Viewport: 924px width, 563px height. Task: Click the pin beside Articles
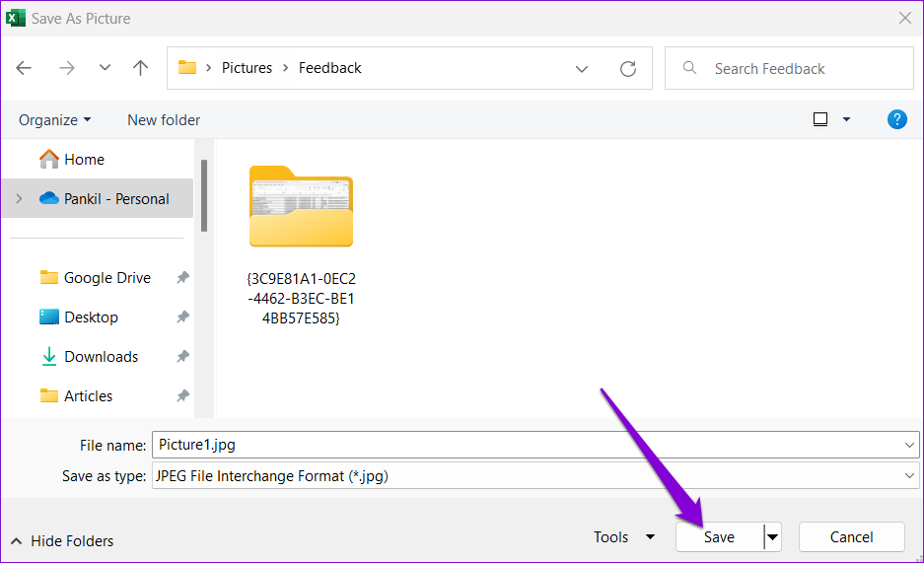pos(182,395)
